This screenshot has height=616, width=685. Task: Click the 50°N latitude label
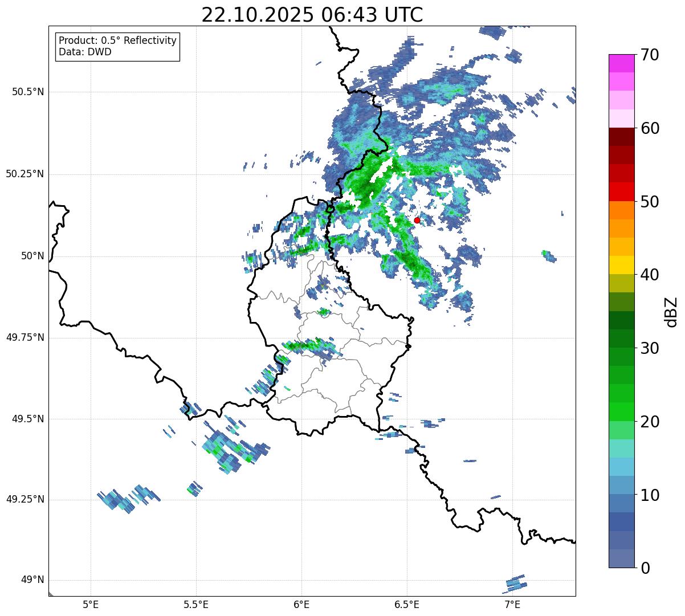coord(32,256)
